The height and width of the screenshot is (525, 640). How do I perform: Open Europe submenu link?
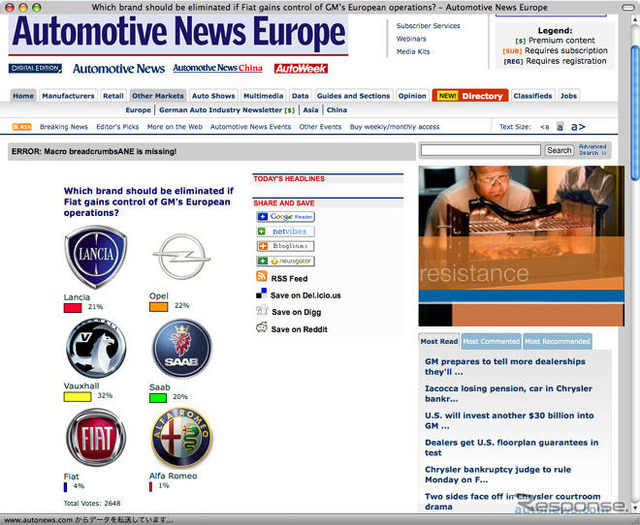138,110
